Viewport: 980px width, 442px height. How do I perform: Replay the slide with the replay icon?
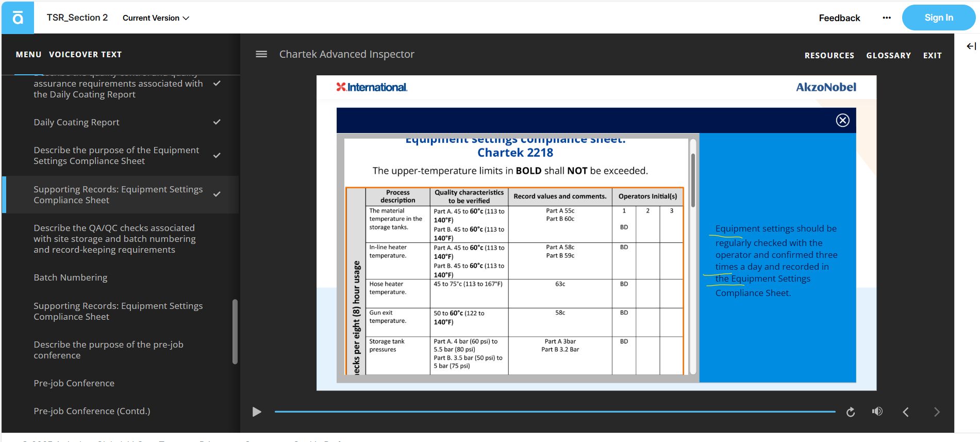851,412
